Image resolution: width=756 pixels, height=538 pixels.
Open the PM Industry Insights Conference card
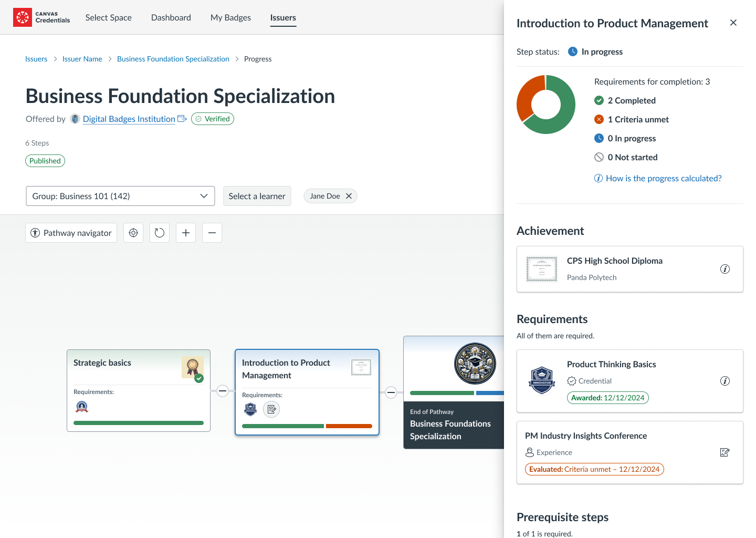click(x=630, y=452)
